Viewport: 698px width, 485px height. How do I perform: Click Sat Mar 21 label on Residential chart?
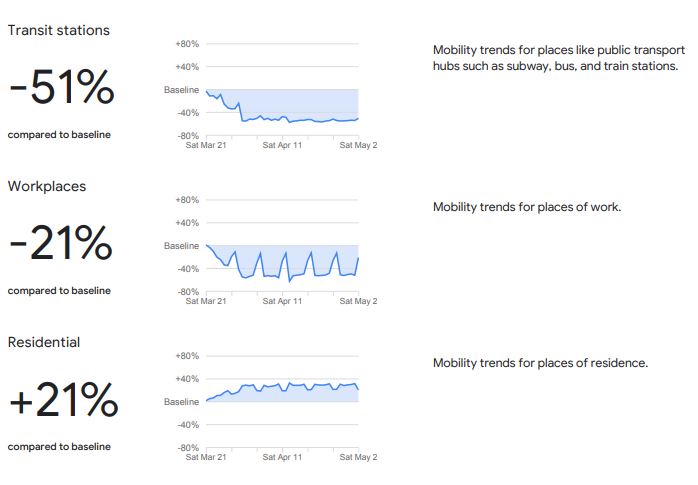click(x=206, y=457)
